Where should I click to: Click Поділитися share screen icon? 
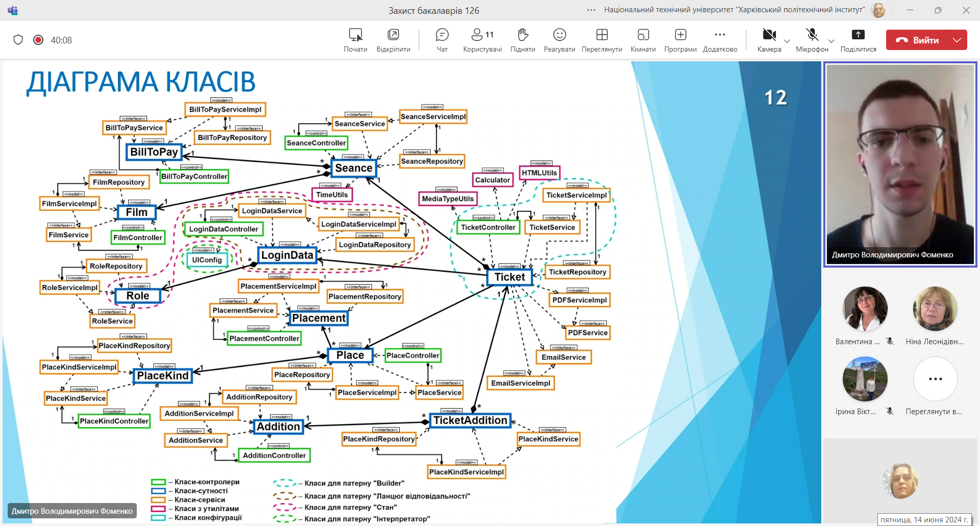(858, 40)
